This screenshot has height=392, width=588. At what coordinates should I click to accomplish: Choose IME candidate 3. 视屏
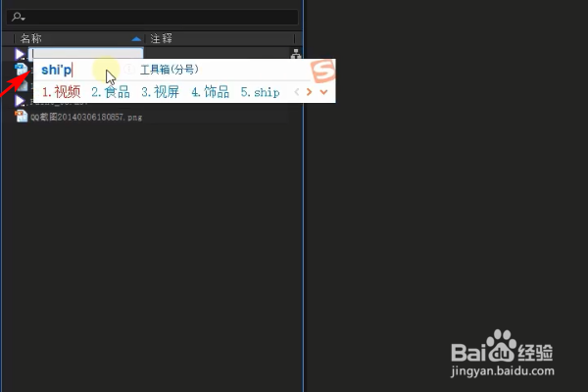point(160,92)
